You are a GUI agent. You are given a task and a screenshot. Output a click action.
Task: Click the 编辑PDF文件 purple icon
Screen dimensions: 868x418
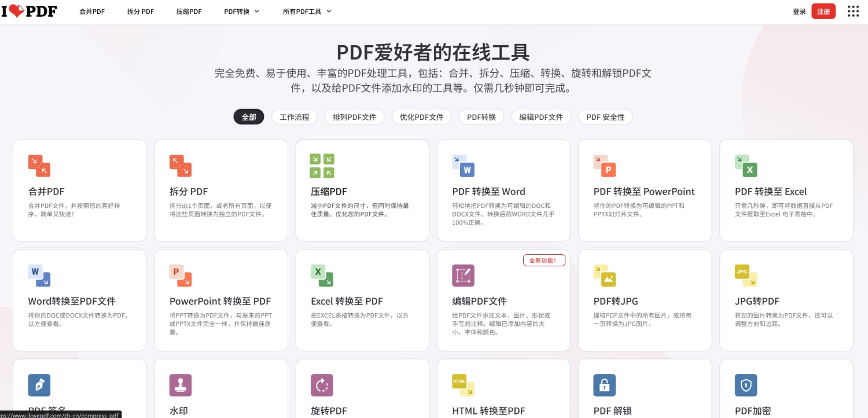pyautogui.click(x=464, y=276)
